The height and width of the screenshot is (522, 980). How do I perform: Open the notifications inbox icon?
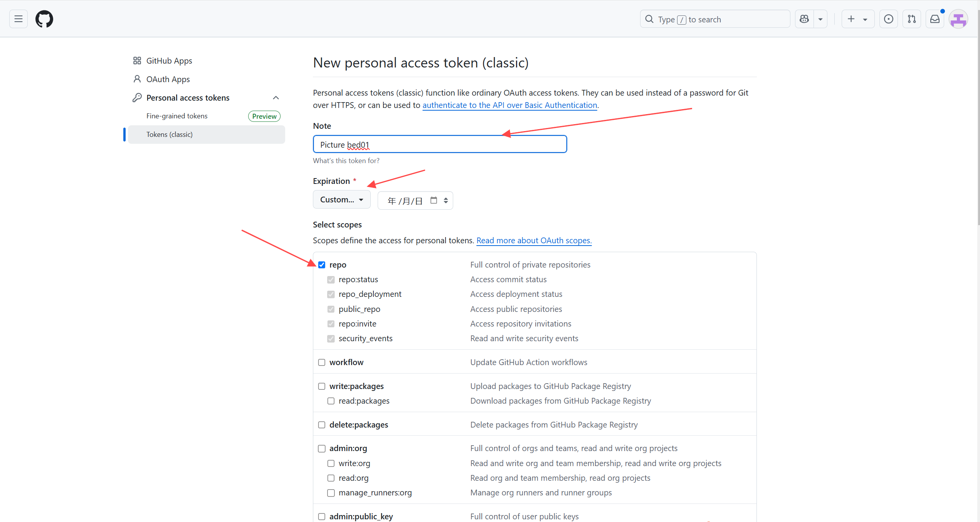pos(935,19)
